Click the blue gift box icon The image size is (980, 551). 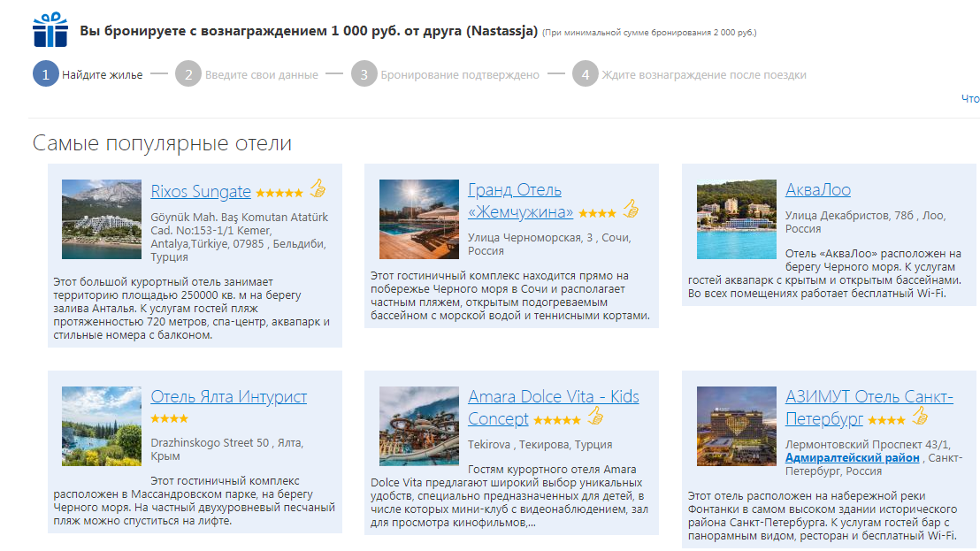point(50,29)
